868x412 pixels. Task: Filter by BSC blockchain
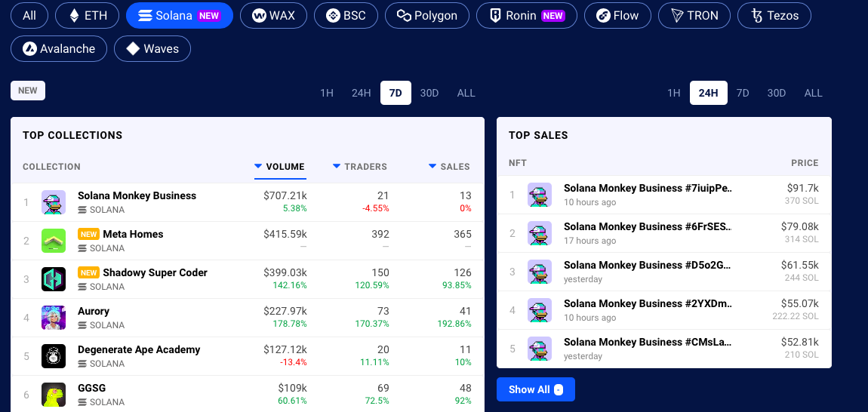point(346,16)
